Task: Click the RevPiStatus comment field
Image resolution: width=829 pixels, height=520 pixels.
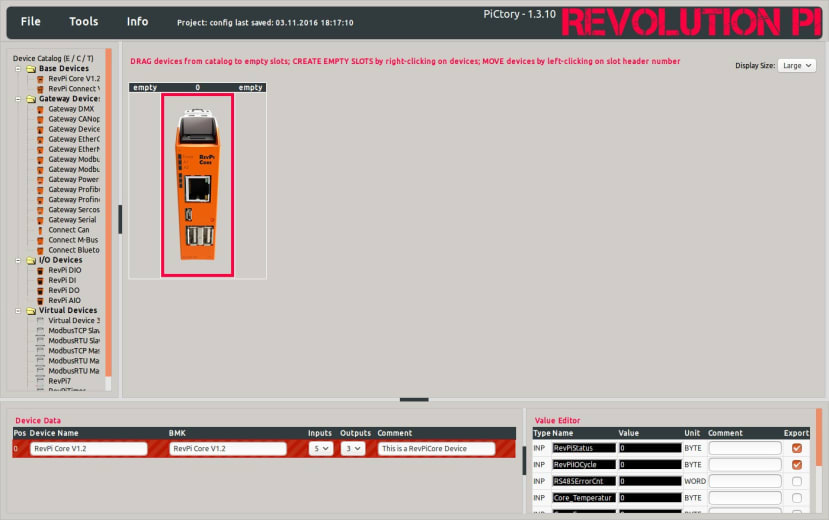Action: (745, 448)
